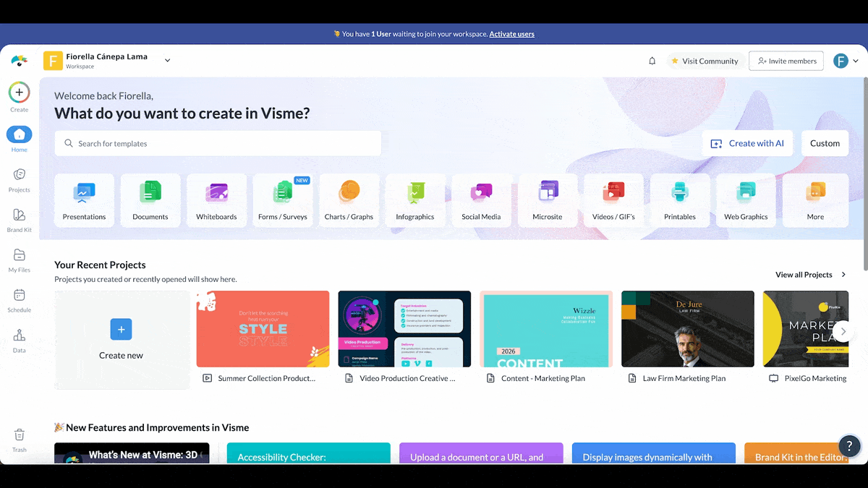This screenshot has height=488, width=868.
Task: Select the Forms / Surveys category
Action: click(283, 200)
